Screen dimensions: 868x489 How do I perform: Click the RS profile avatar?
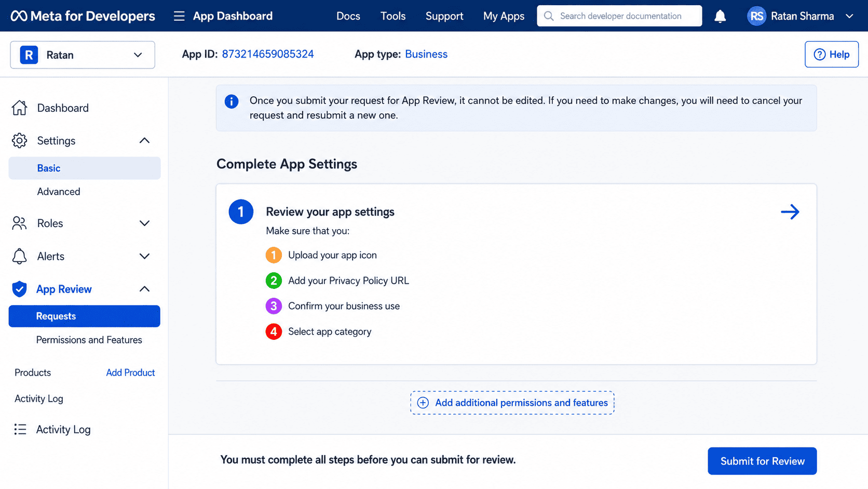click(757, 16)
